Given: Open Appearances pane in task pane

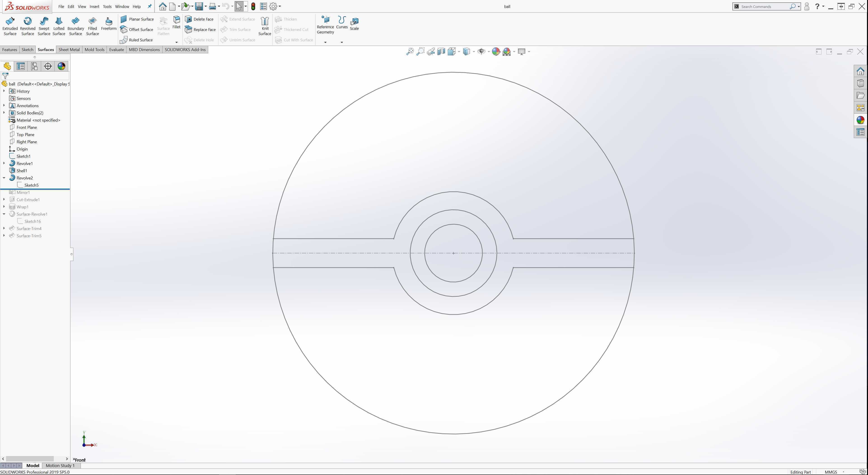Looking at the screenshot, I should tap(861, 120).
